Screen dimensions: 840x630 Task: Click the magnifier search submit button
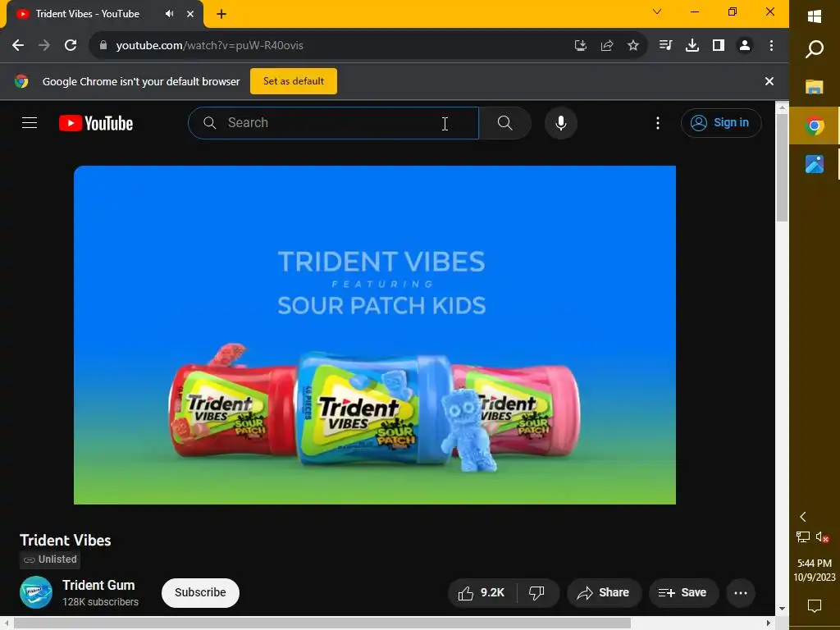504,123
